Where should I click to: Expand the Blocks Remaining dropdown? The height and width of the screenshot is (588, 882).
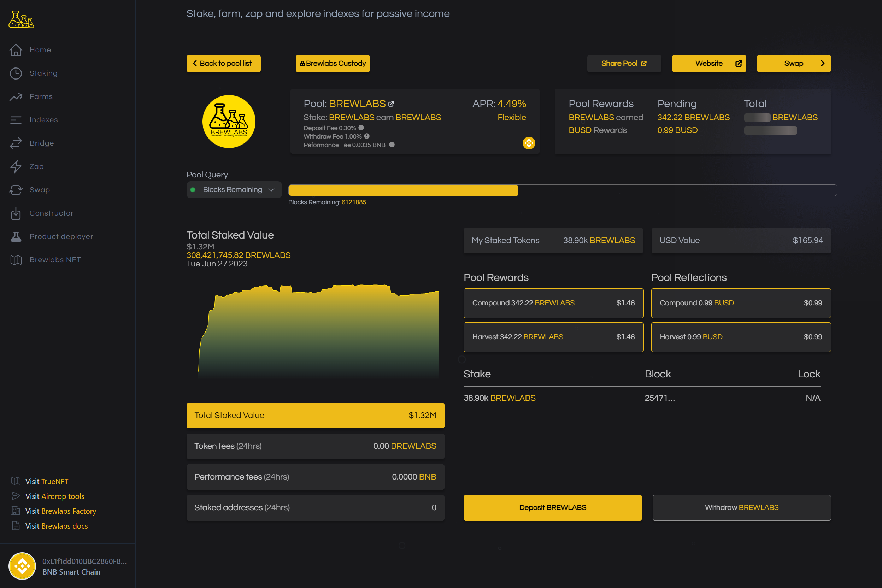[x=234, y=190]
